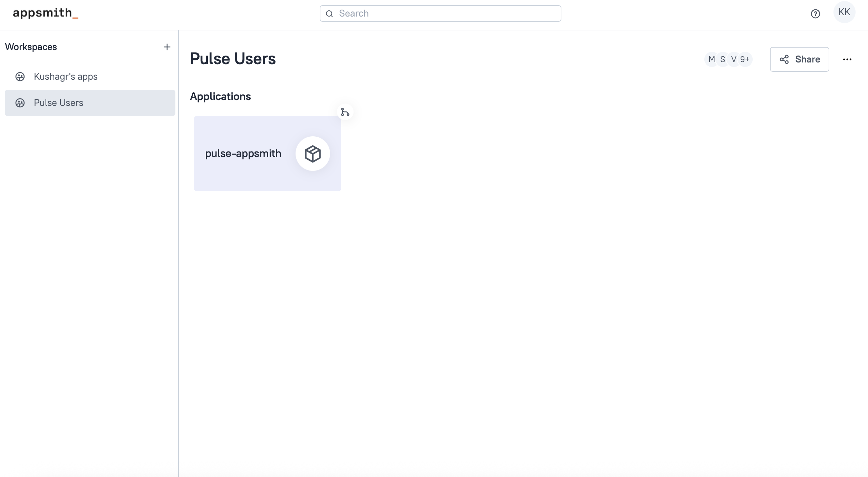Click the Kushagr's apps workspace icon
Screen dimensions: 868x477
[20, 77]
